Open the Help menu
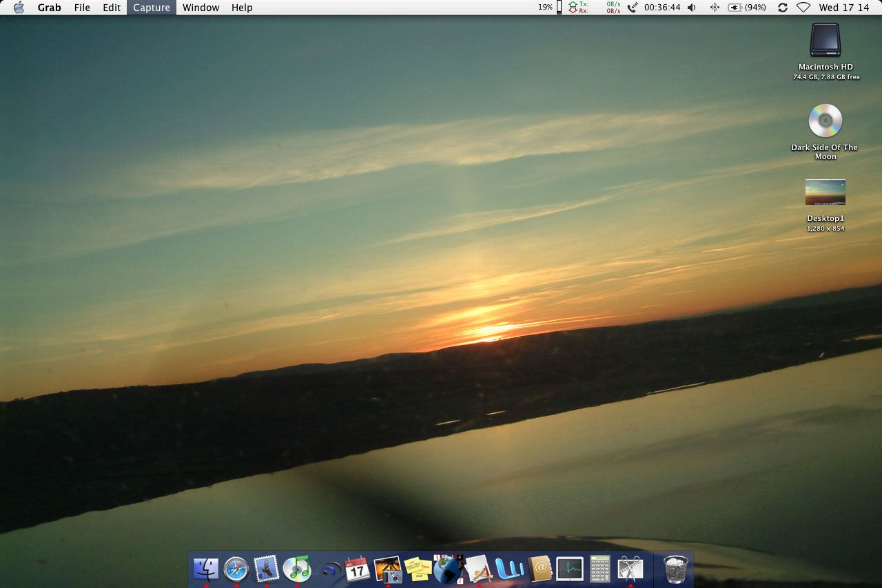The width and height of the screenshot is (882, 588). tap(242, 8)
